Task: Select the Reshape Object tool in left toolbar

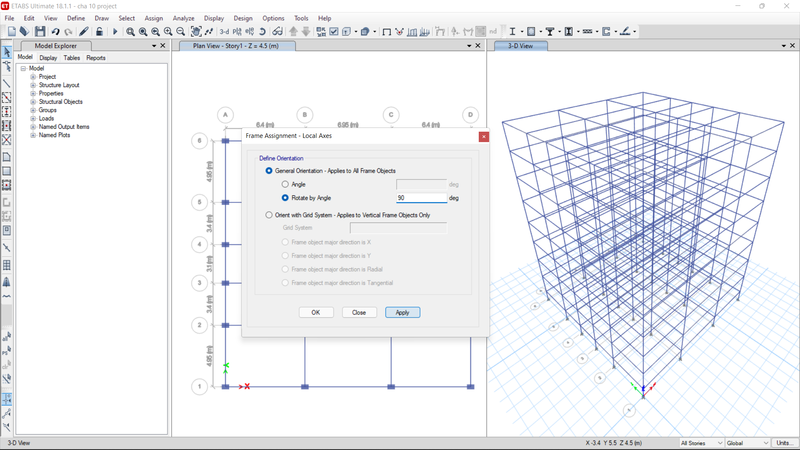Action: pos(7,66)
